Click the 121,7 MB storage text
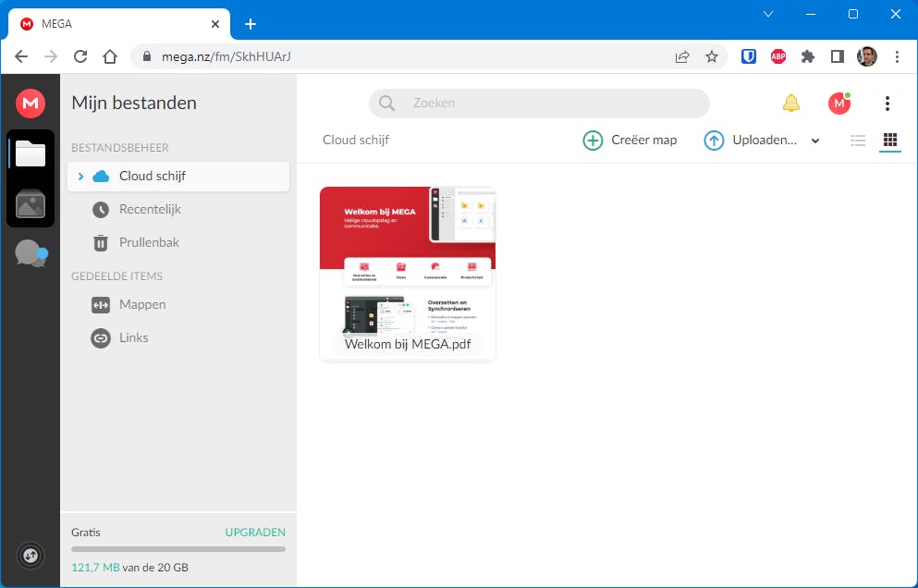This screenshot has width=918, height=588. point(95,568)
